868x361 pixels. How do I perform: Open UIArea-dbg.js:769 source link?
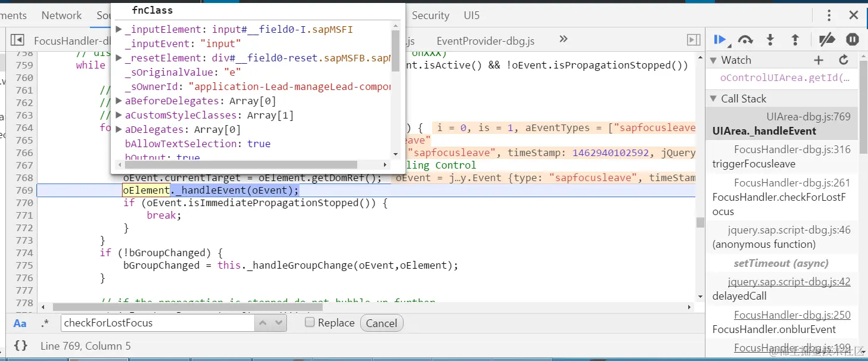point(808,117)
